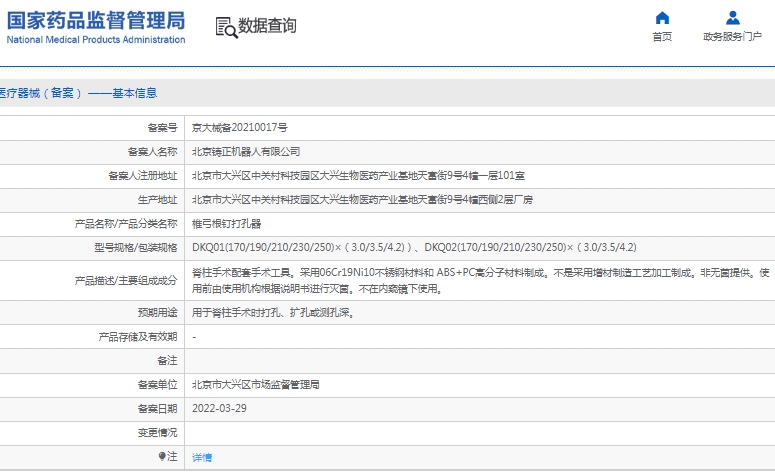Select filing date 2022-03-29
This screenshot has height=472, width=775.
(219, 409)
